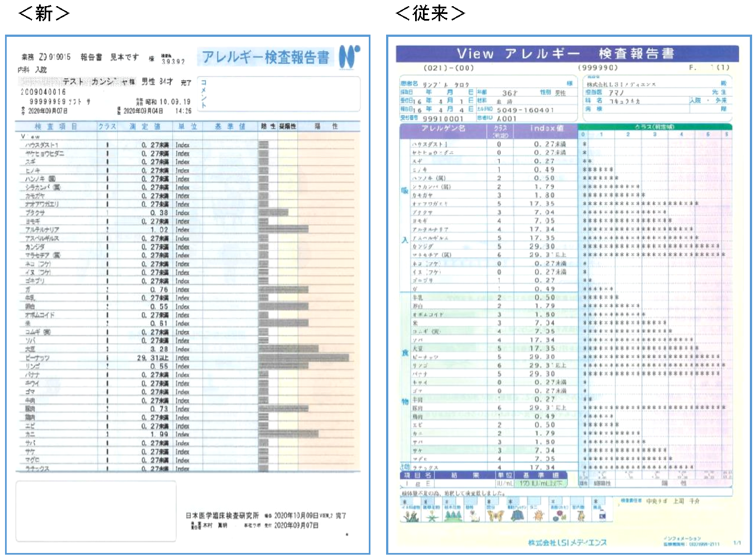Click the 36才 age field on the conventional report
Image resolution: width=756 pixels, height=558 pixels.
[509, 93]
